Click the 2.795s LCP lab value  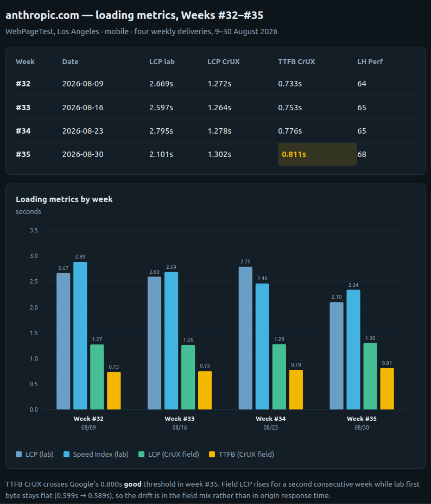[161, 131]
